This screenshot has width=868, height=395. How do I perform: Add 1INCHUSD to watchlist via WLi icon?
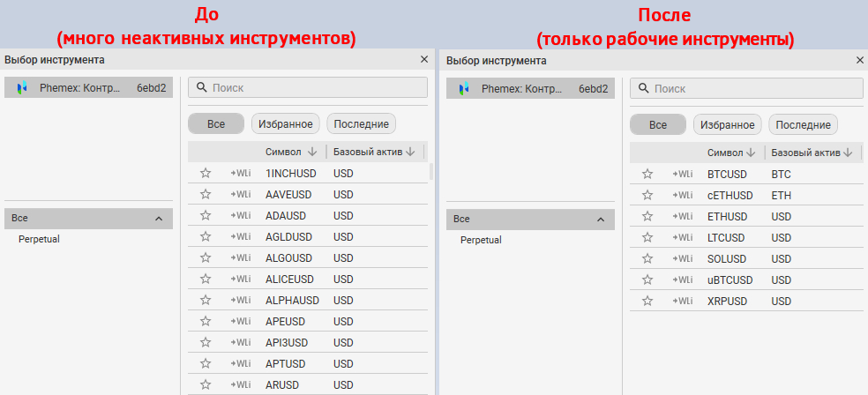point(240,173)
